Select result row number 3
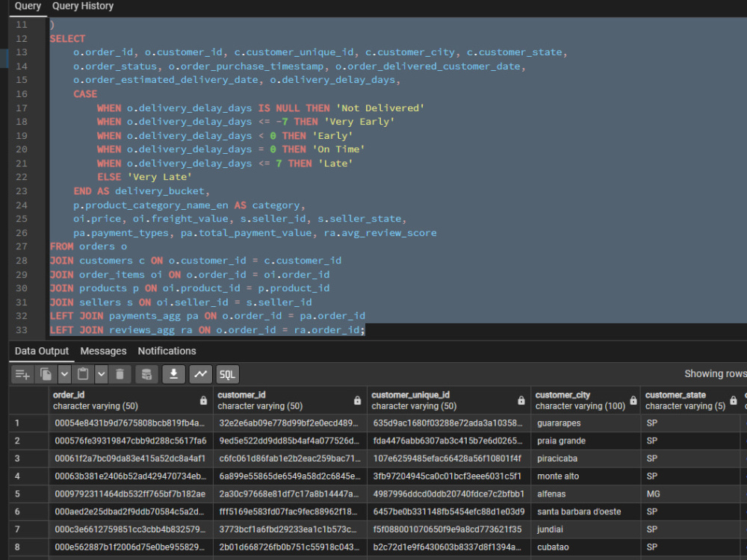747x560 pixels. (x=28, y=458)
